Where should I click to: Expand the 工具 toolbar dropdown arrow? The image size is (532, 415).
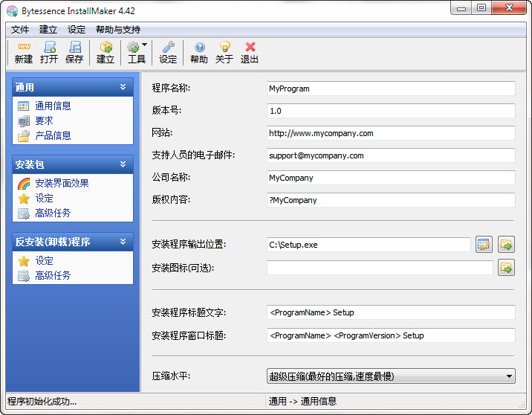pos(145,45)
